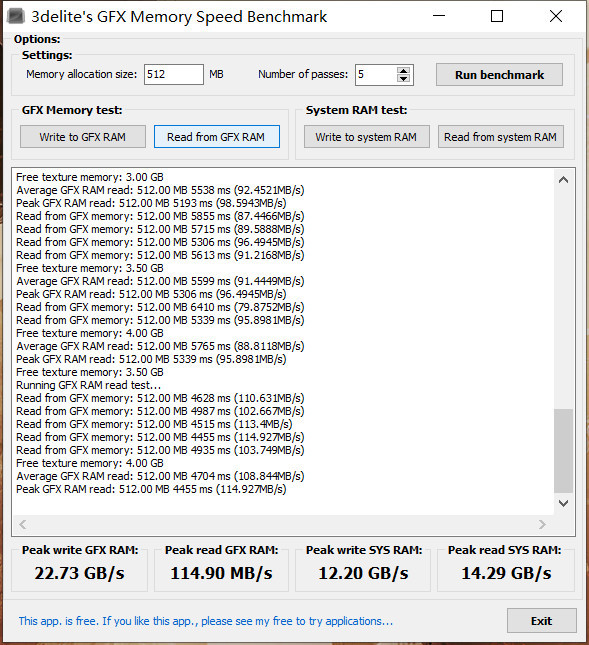
Task: Click log line with 6410 ms (79.8752MB/s)
Action: pos(160,307)
